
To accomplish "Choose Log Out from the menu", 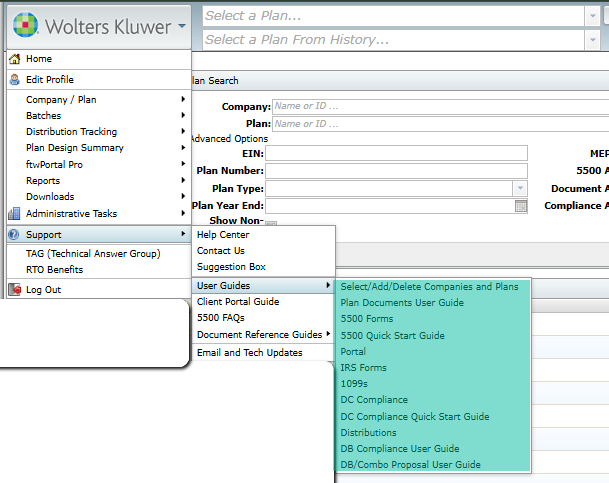I will [99, 290].
